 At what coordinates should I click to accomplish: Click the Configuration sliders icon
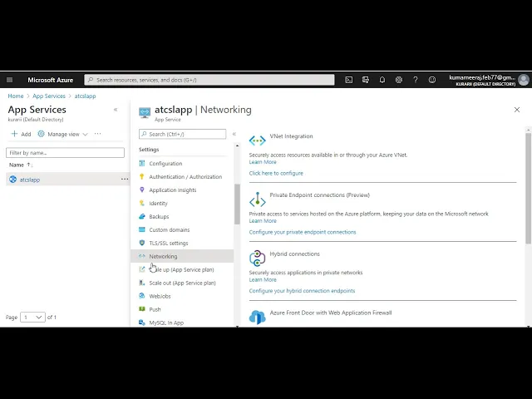pyautogui.click(x=142, y=163)
